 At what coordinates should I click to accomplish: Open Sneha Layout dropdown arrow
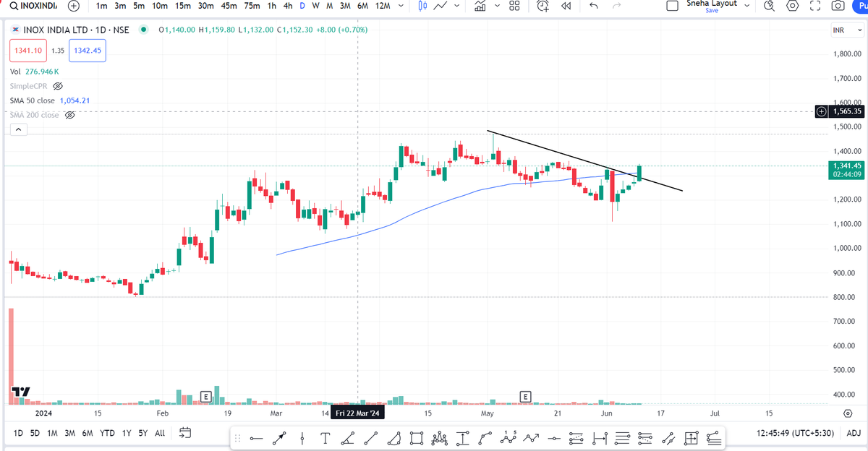point(747,6)
